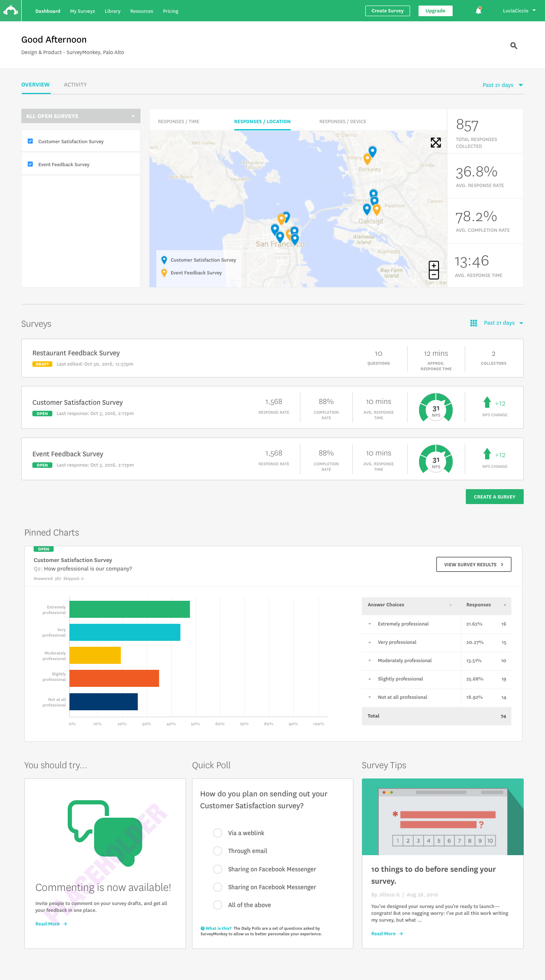Click the search magnifier icon

pyautogui.click(x=514, y=46)
